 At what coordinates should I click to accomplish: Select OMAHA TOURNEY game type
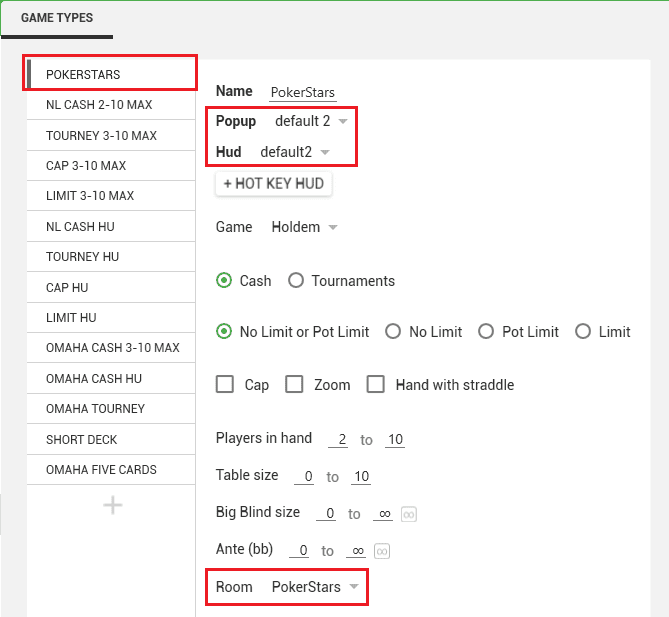(x=111, y=409)
